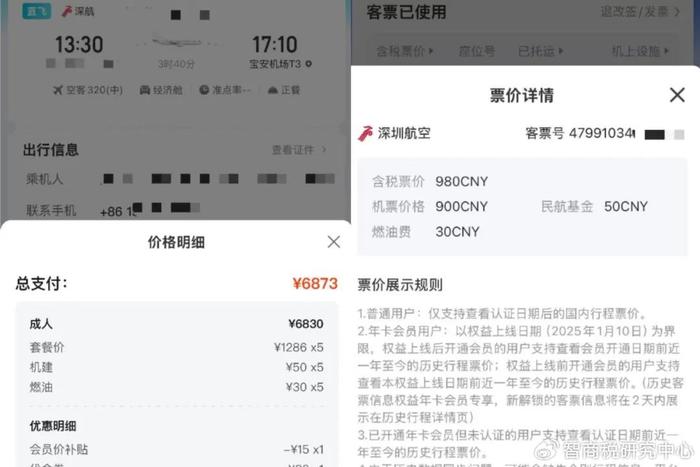The height and width of the screenshot is (467, 700).
Task: Tap the airplane icon beside 空客 320(中)
Action: point(58,90)
